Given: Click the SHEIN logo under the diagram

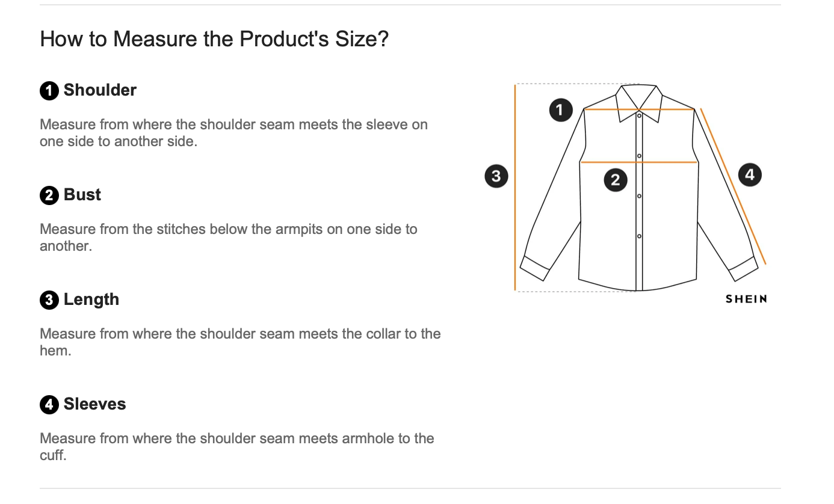Looking at the screenshot, I should [x=746, y=299].
